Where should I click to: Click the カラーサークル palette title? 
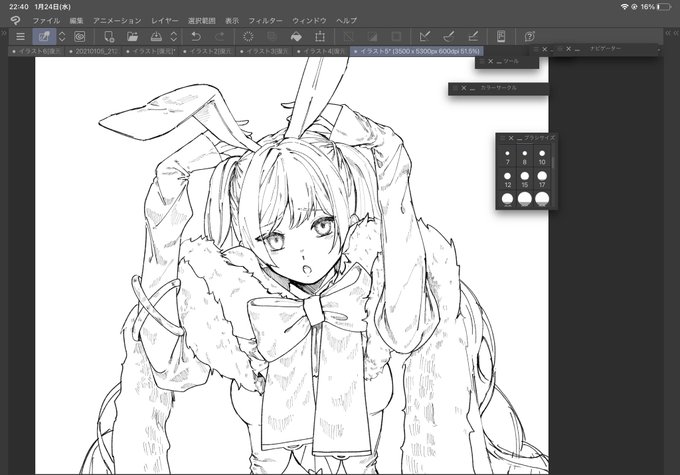pyautogui.click(x=498, y=88)
